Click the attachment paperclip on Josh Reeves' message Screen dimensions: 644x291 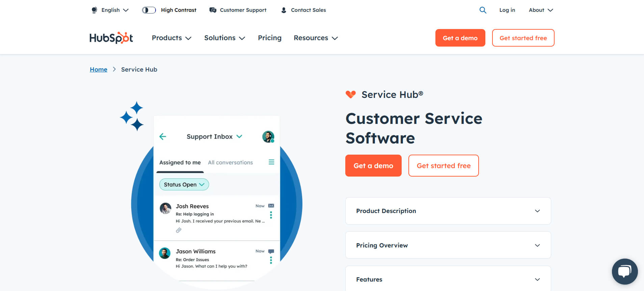pos(179,230)
